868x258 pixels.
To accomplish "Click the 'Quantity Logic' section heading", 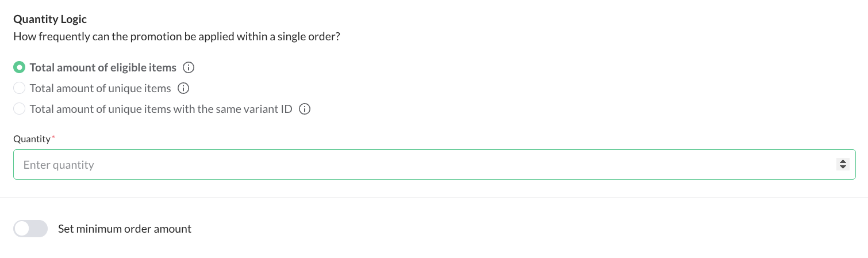I will tap(50, 20).
